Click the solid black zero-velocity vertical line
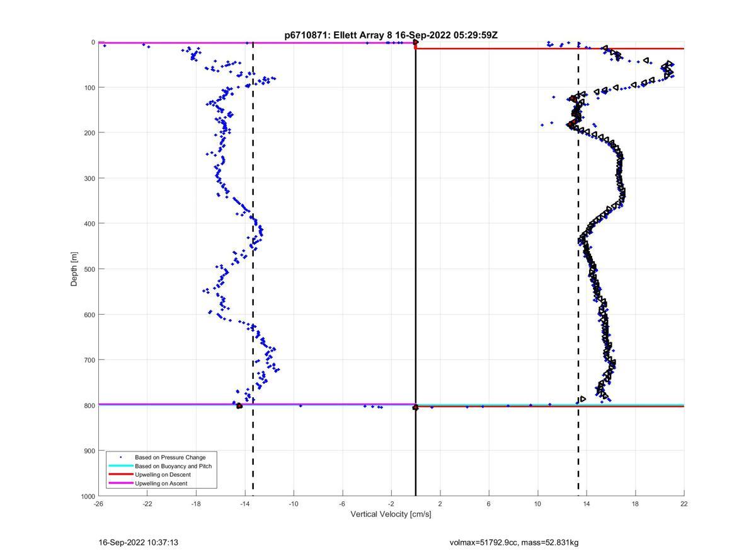The height and width of the screenshot is (558, 756). [416, 269]
